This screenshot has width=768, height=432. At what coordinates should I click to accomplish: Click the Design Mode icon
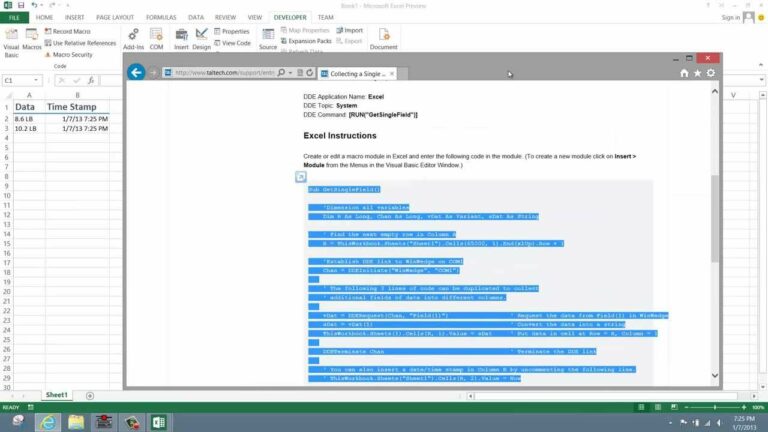point(202,39)
